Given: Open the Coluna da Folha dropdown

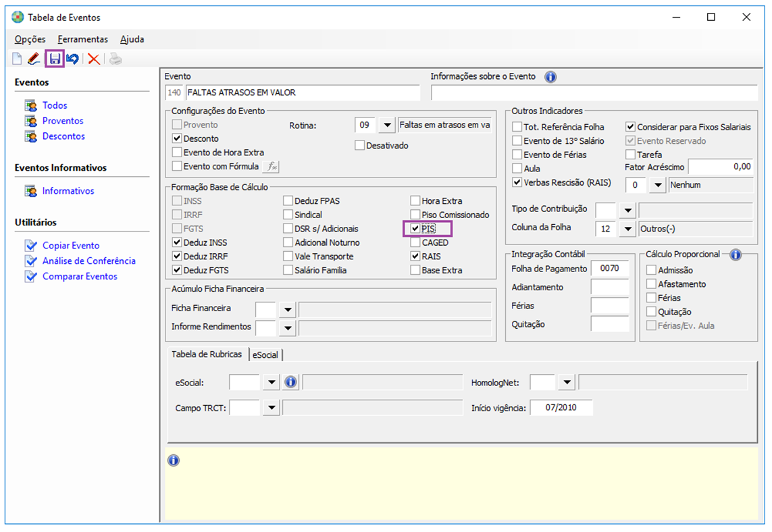Looking at the screenshot, I should point(627,229).
